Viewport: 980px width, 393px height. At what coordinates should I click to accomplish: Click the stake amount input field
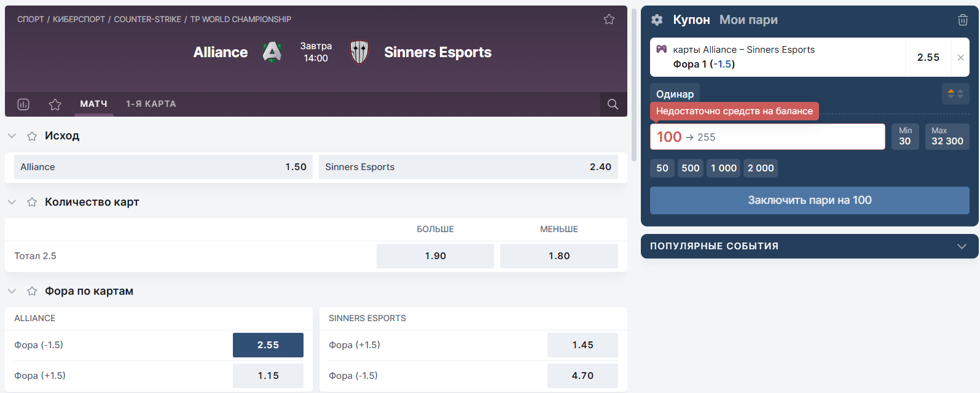pos(767,137)
